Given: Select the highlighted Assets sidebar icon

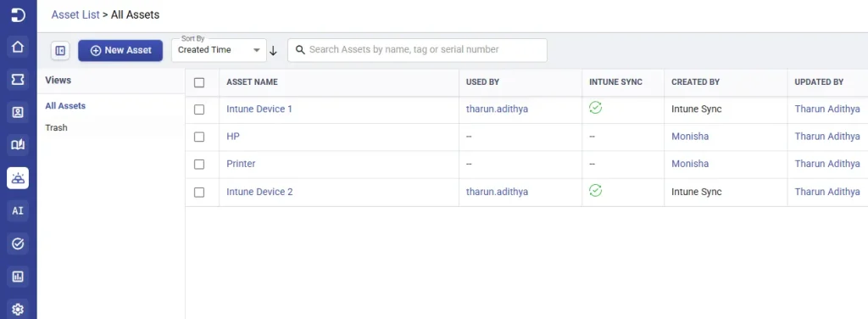Looking at the screenshot, I should pyautogui.click(x=18, y=178).
